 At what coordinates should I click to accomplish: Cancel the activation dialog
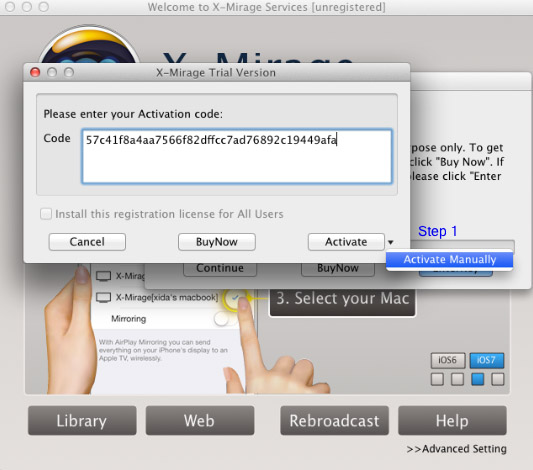coord(87,242)
